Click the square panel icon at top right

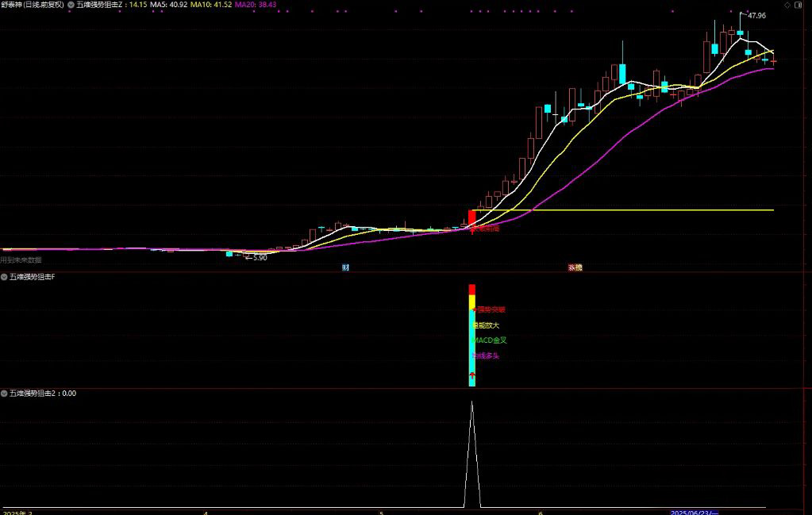(x=799, y=5)
